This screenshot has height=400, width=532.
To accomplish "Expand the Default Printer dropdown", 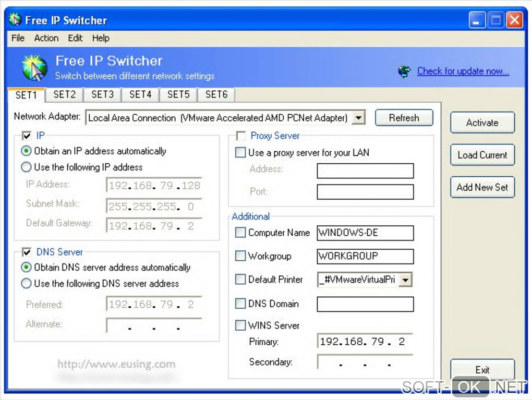I will click(x=405, y=280).
